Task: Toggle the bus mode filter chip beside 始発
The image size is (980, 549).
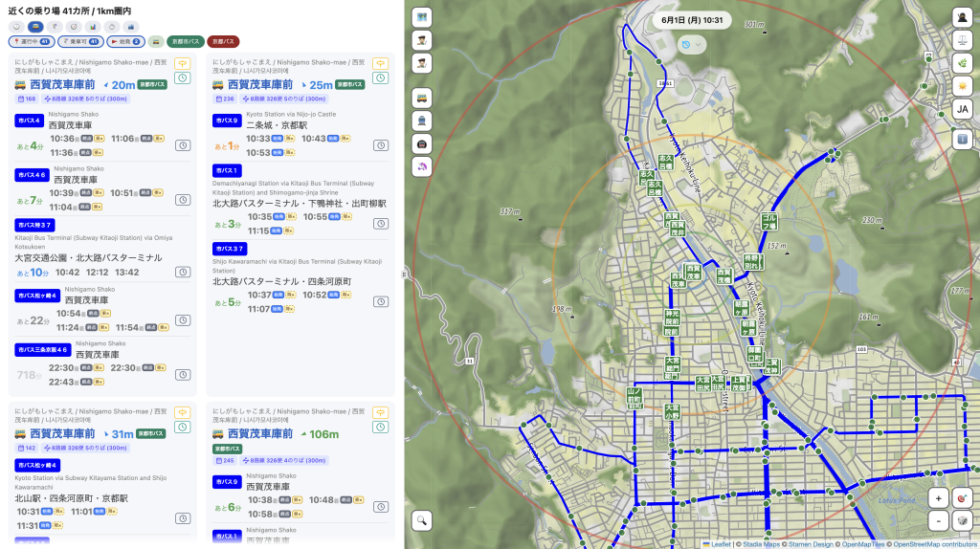Action: coord(156,42)
